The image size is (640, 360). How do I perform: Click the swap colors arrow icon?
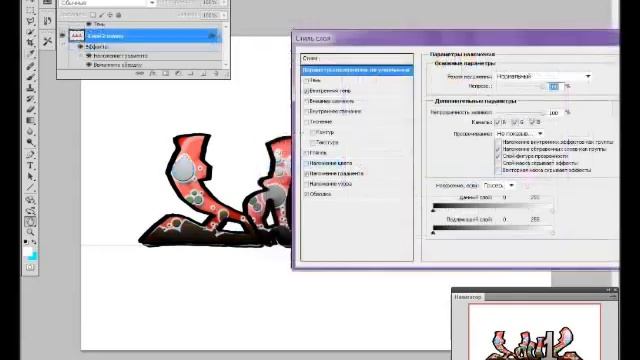coord(34,242)
